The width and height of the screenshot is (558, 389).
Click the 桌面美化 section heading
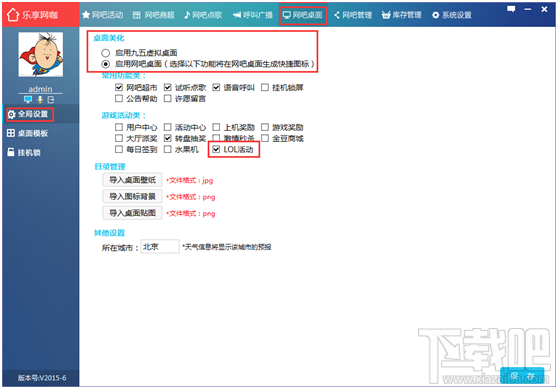(x=109, y=38)
